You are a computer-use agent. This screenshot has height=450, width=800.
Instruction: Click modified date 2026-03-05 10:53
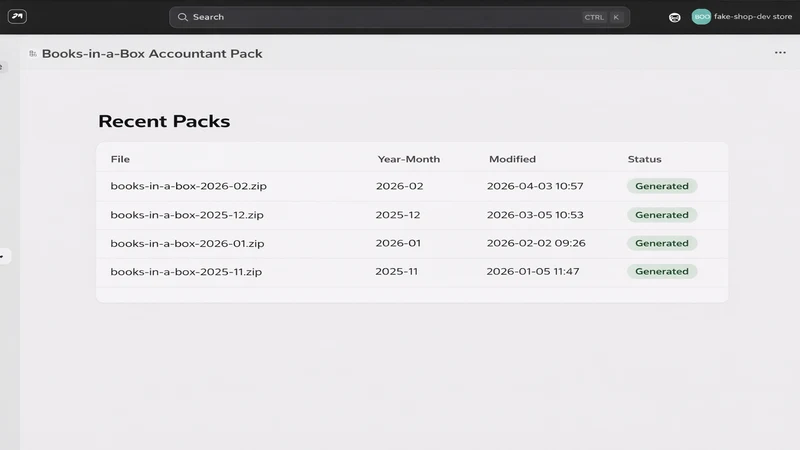coord(535,215)
